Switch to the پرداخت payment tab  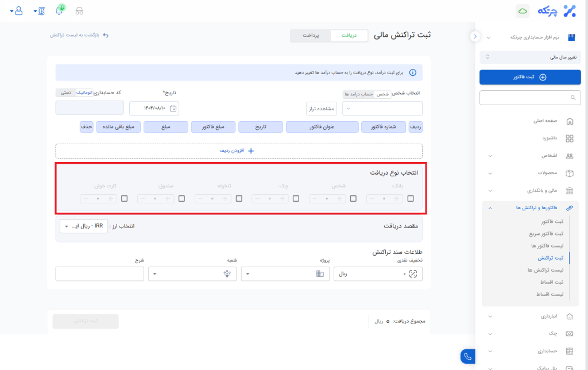(x=311, y=36)
